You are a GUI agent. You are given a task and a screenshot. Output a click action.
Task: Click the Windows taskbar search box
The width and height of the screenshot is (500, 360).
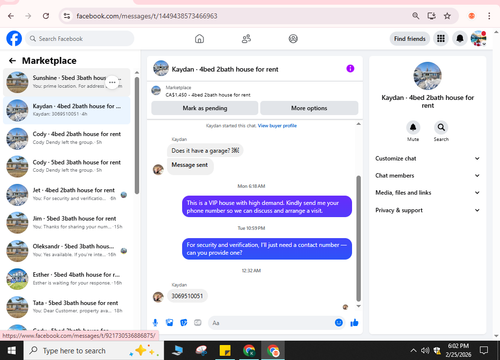click(x=94, y=350)
